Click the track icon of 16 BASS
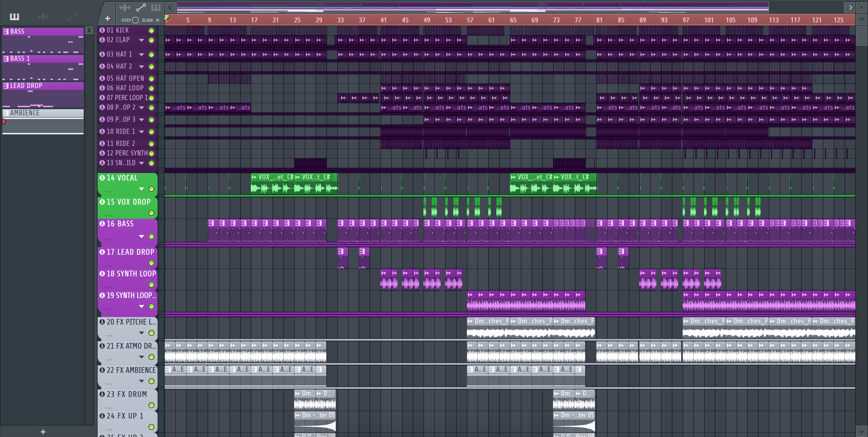The height and width of the screenshot is (437, 868). coord(102,223)
